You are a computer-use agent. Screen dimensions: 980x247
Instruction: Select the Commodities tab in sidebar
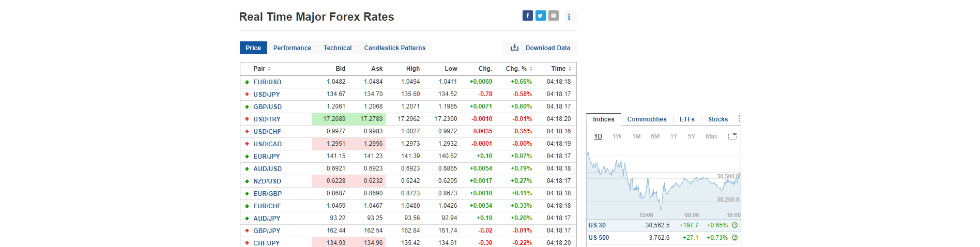pyautogui.click(x=647, y=119)
